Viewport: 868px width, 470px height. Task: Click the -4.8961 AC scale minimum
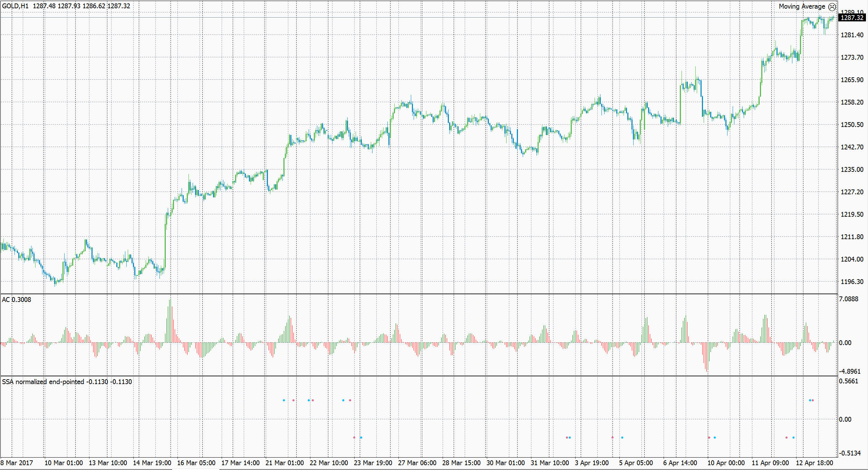tap(850, 371)
